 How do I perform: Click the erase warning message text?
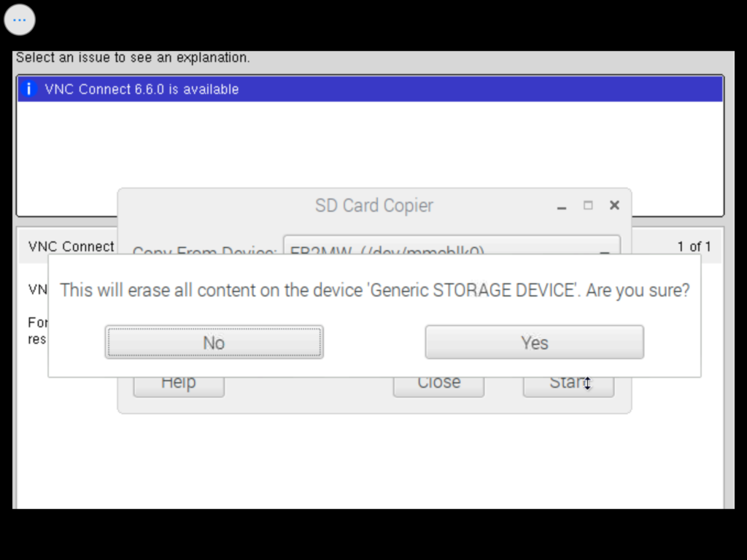(x=374, y=290)
